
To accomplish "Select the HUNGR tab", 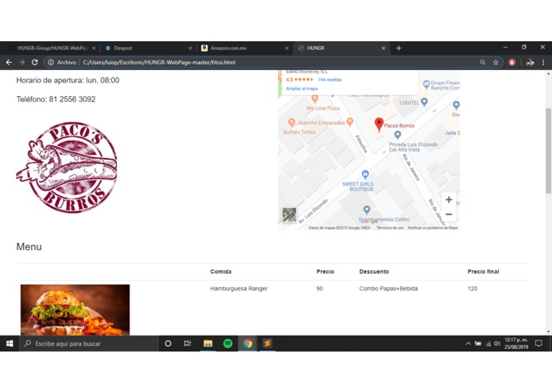I will [x=342, y=48].
